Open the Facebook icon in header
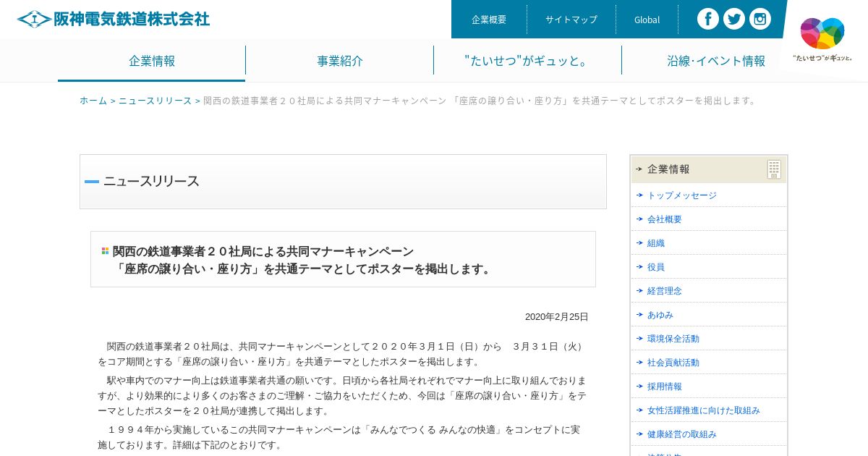 (708, 19)
